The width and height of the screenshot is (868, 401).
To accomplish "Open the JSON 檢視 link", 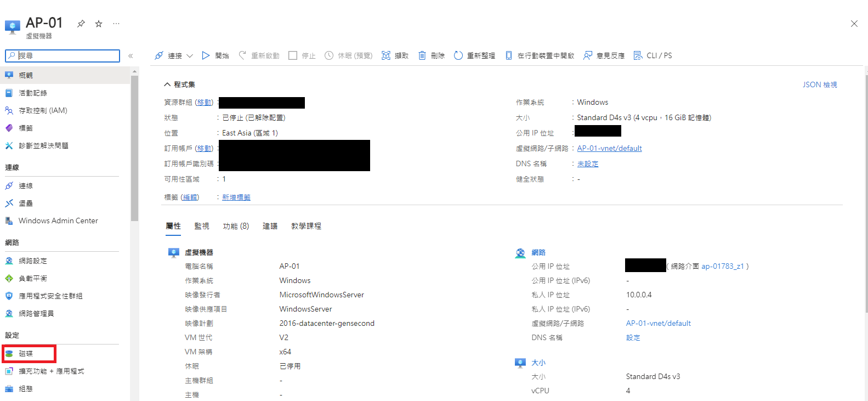I will (x=820, y=84).
